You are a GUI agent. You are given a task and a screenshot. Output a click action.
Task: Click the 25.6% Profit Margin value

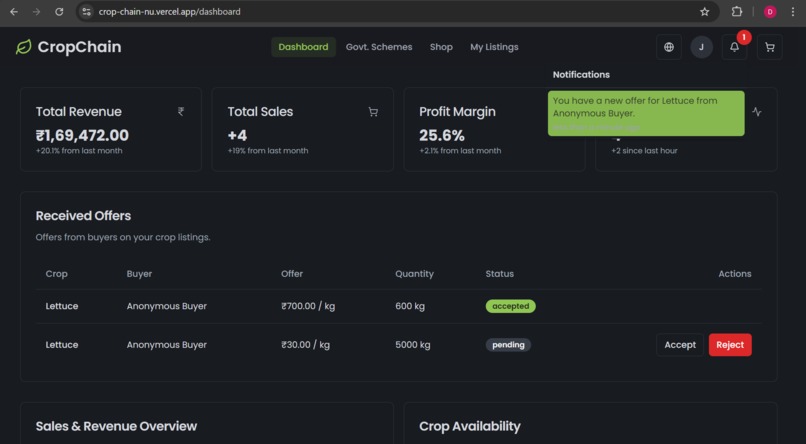[x=442, y=136]
